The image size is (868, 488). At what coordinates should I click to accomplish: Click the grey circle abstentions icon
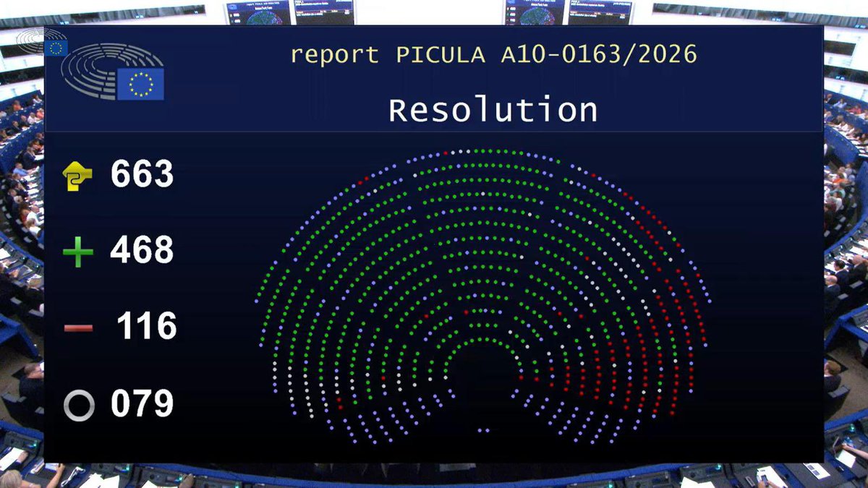click(79, 406)
